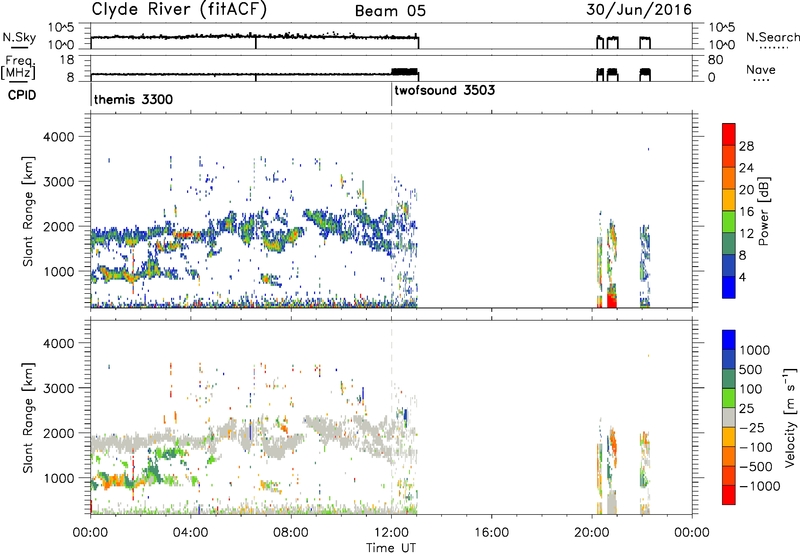800x554 pixels.
Task: Click the "Time UT" axis title
Action: tap(391, 547)
